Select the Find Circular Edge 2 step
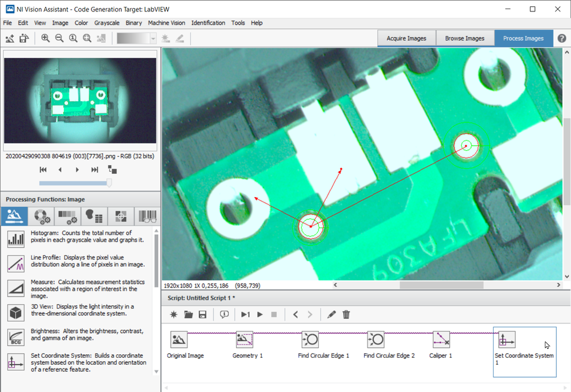This screenshot has width=571, height=392. pos(376,340)
